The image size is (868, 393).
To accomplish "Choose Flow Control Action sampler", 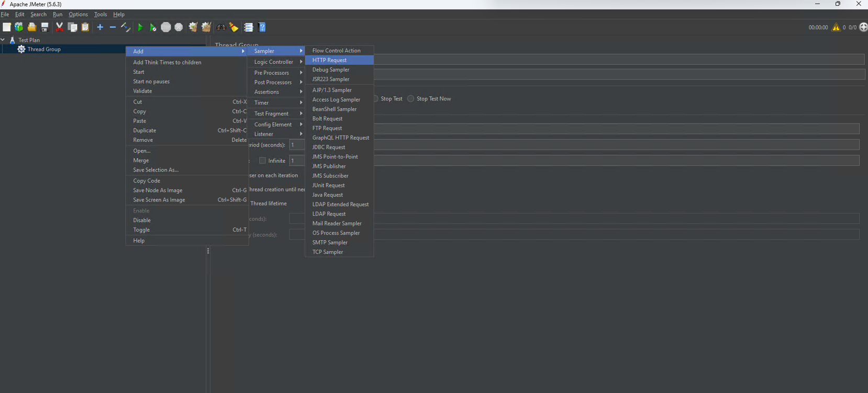I will [339, 51].
